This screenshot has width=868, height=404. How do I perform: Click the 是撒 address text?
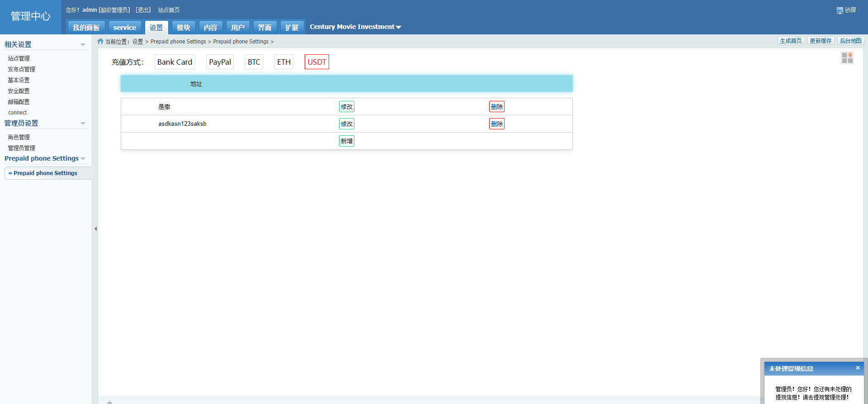[165, 107]
